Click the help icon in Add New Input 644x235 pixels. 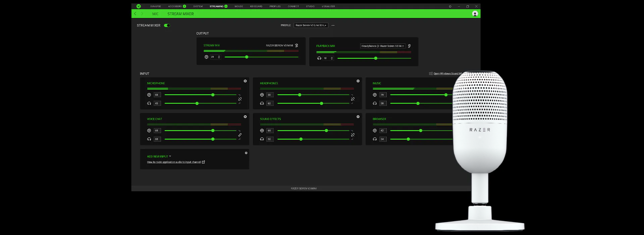coord(246,153)
